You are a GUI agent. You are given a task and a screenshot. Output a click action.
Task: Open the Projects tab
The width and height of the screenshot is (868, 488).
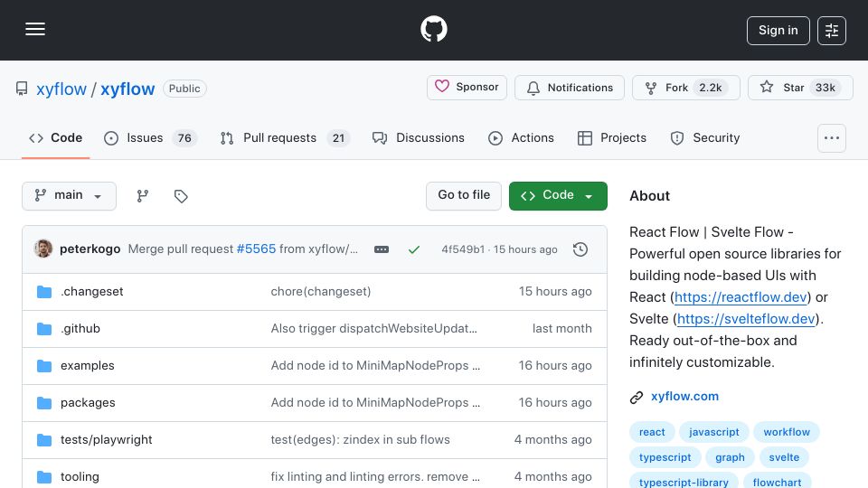pos(612,137)
